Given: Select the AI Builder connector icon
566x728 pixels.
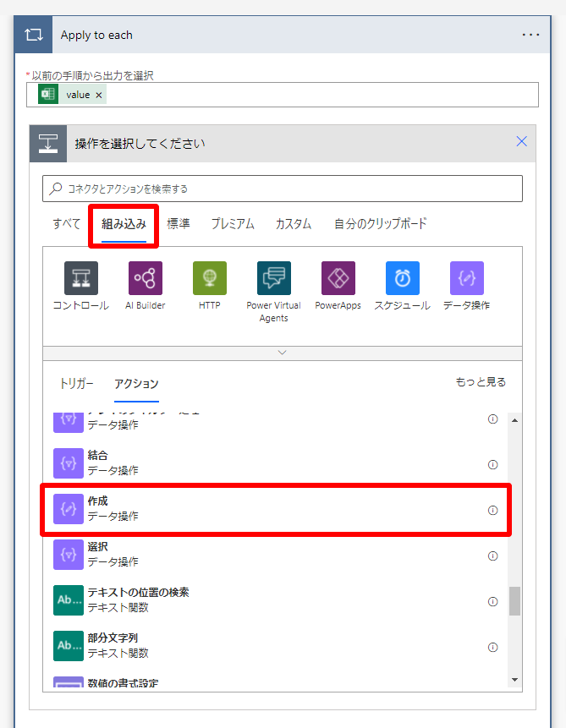Looking at the screenshot, I should tap(146, 278).
